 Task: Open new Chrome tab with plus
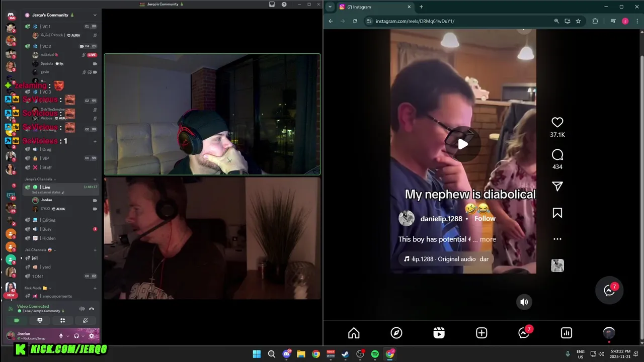(421, 7)
